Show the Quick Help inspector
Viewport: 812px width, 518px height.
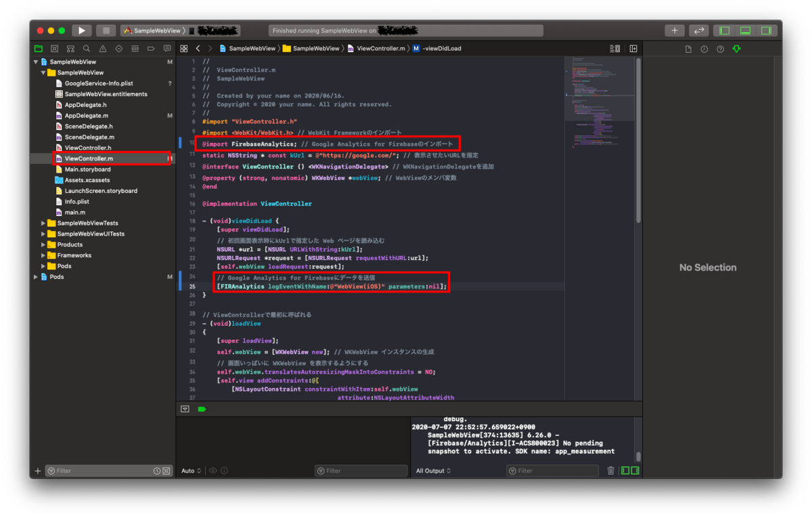pos(720,49)
